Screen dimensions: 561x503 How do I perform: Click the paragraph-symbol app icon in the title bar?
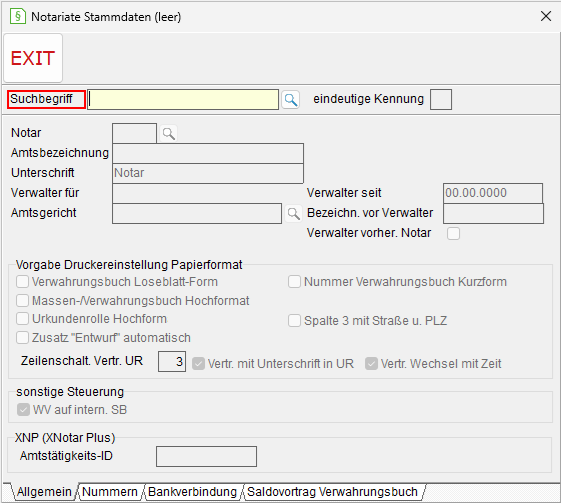point(18,16)
